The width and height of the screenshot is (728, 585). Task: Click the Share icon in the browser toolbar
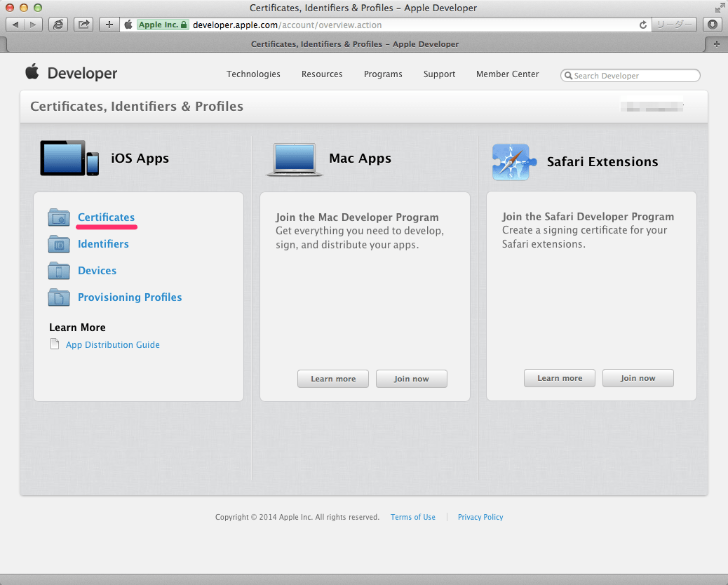click(x=83, y=23)
